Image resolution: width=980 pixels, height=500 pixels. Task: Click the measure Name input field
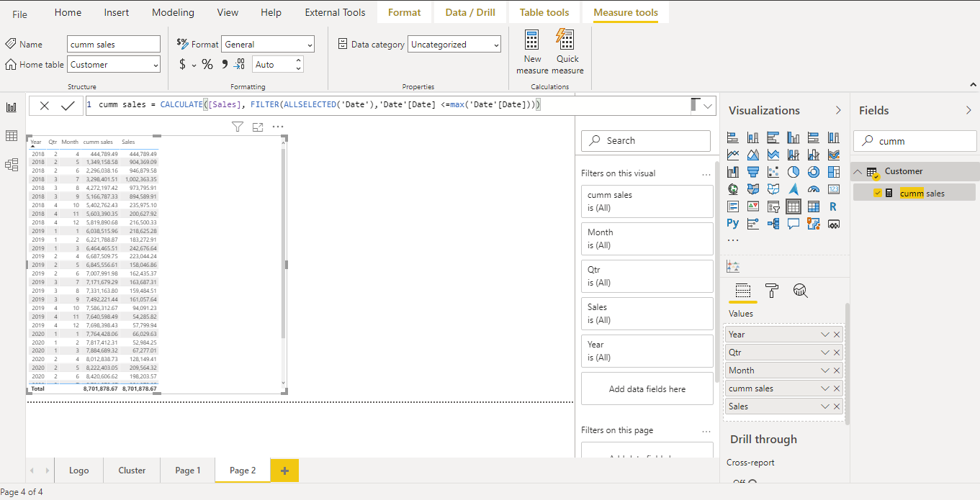(x=114, y=45)
